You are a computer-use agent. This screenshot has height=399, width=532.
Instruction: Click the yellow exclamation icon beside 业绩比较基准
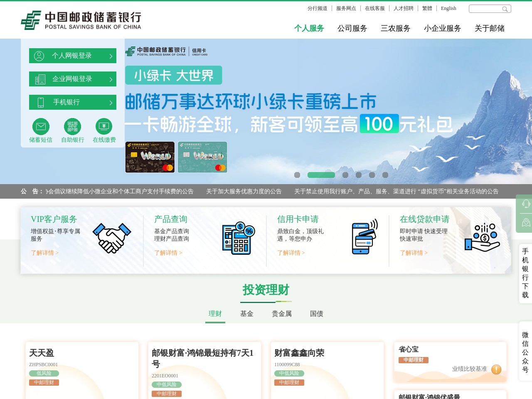[x=496, y=369]
